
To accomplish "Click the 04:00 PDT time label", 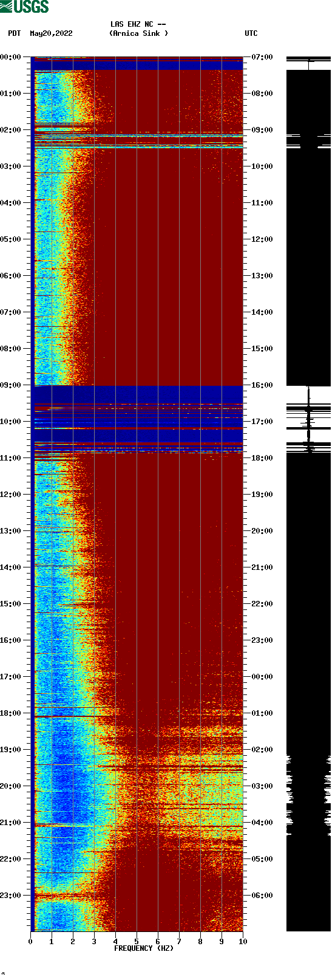I will (10, 203).
